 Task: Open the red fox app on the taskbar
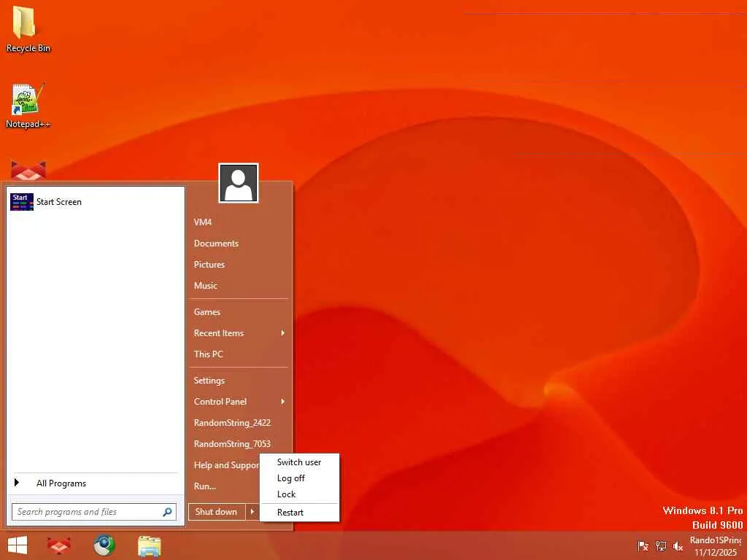click(59, 545)
